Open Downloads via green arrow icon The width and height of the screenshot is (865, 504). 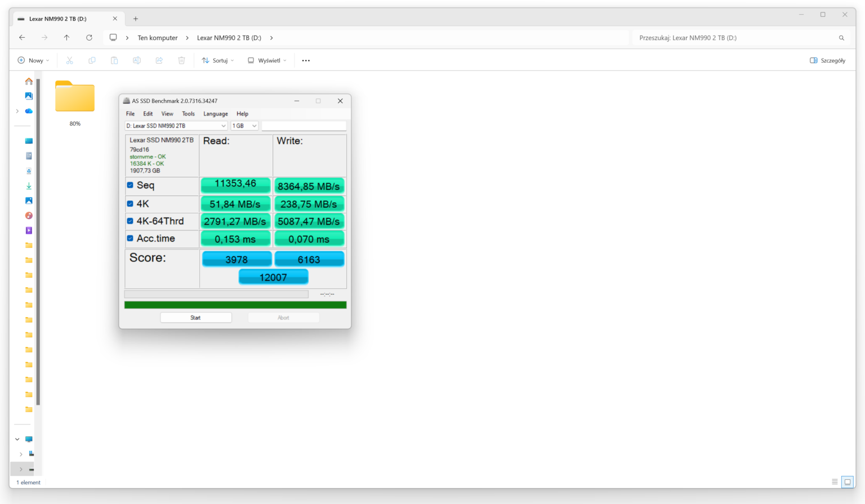click(29, 186)
